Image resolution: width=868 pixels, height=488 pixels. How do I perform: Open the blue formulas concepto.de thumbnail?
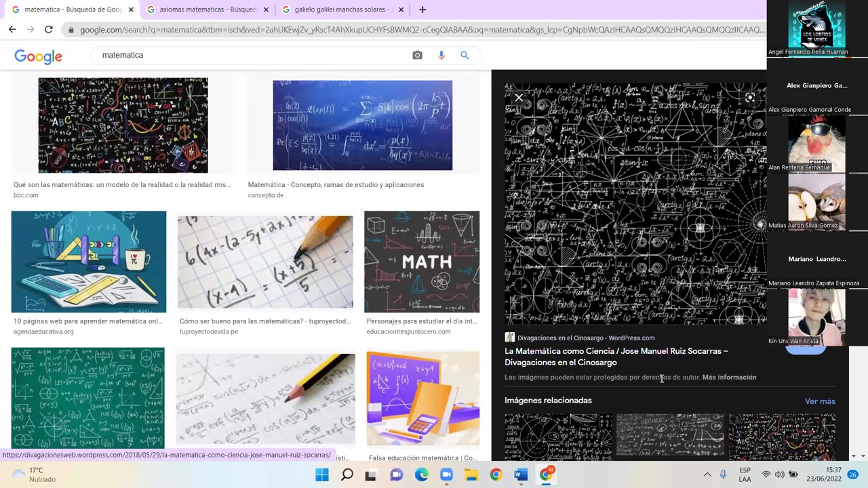(362, 125)
